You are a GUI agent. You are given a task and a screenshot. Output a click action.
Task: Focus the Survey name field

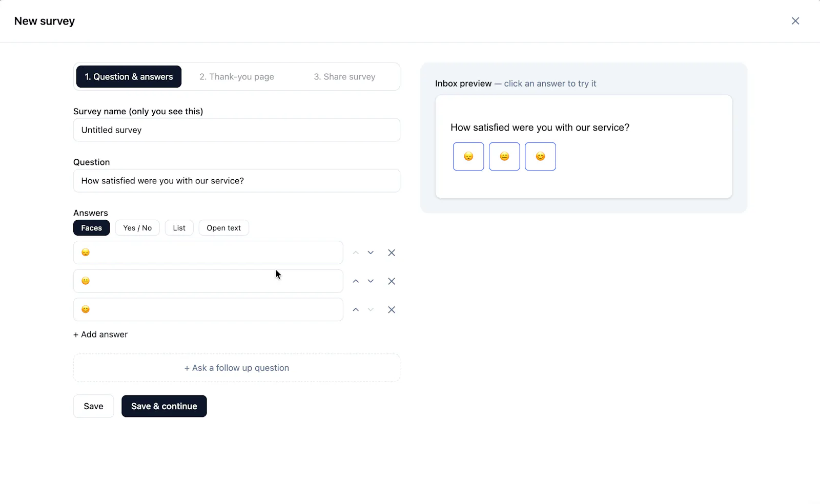tap(237, 130)
